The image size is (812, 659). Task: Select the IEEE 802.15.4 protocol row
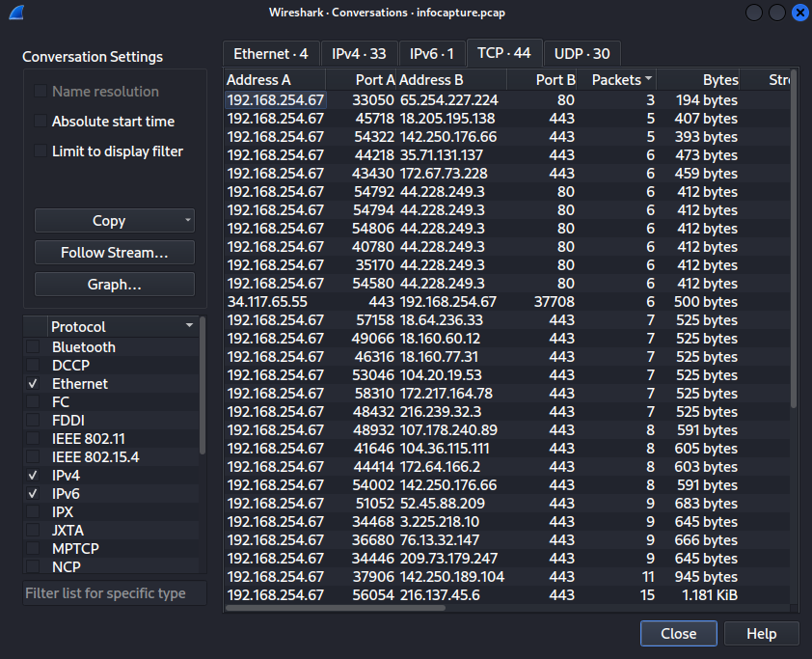click(111, 457)
